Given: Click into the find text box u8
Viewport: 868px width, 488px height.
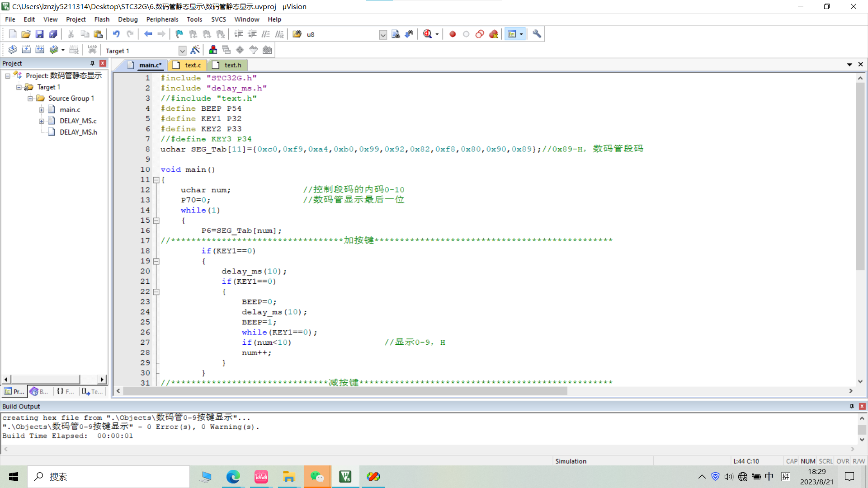Looking at the screenshot, I should tap(341, 34).
